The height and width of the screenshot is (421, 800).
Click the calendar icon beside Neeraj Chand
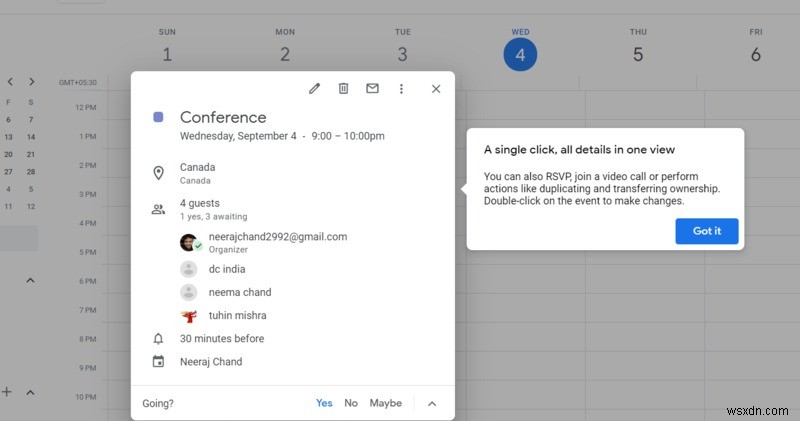point(158,361)
